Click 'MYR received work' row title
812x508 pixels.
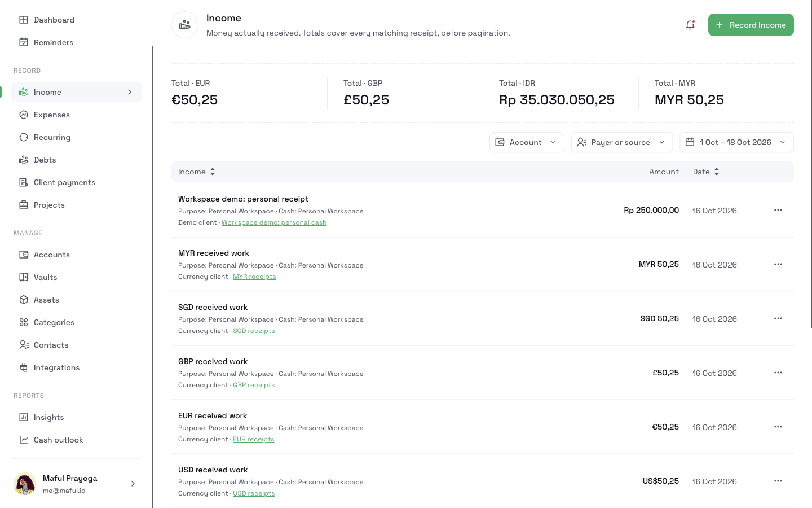pyautogui.click(x=214, y=253)
